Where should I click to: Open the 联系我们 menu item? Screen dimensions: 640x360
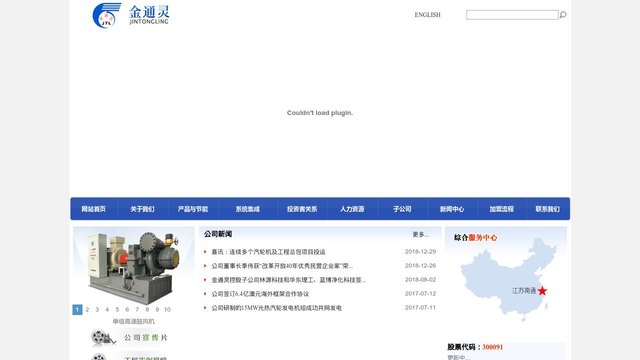tap(547, 209)
